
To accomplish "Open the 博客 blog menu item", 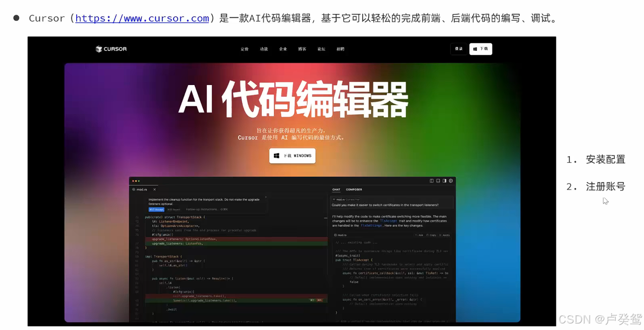I will 302,49.
